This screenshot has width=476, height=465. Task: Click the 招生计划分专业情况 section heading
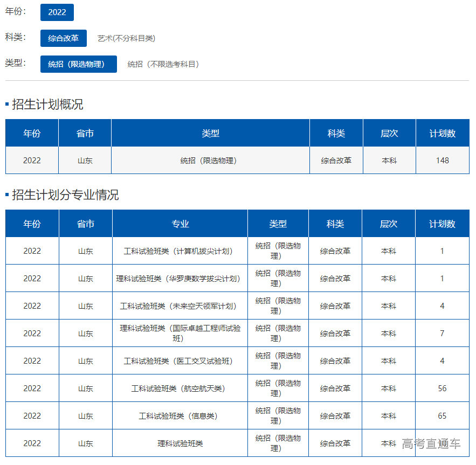[x=65, y=195]
